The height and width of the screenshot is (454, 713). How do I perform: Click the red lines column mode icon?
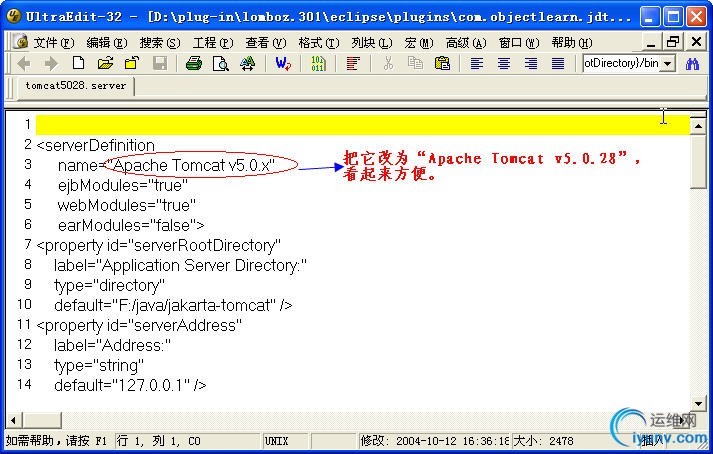pyautogui.click(x=353, y=63)
